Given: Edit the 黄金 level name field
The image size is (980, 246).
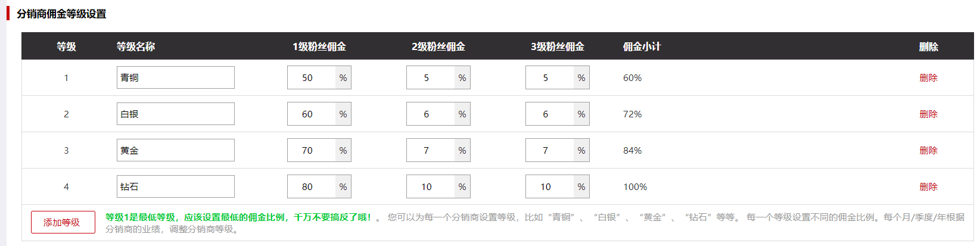Looking at the screenshot, I should click(175, 150).
